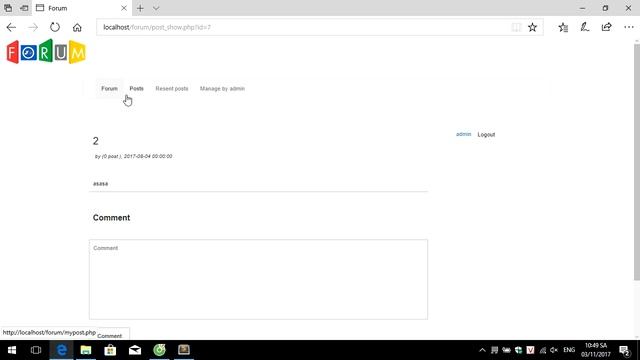Open Manage by admin menu item
This screenshot has height=360, width=640.
point(222,89)
